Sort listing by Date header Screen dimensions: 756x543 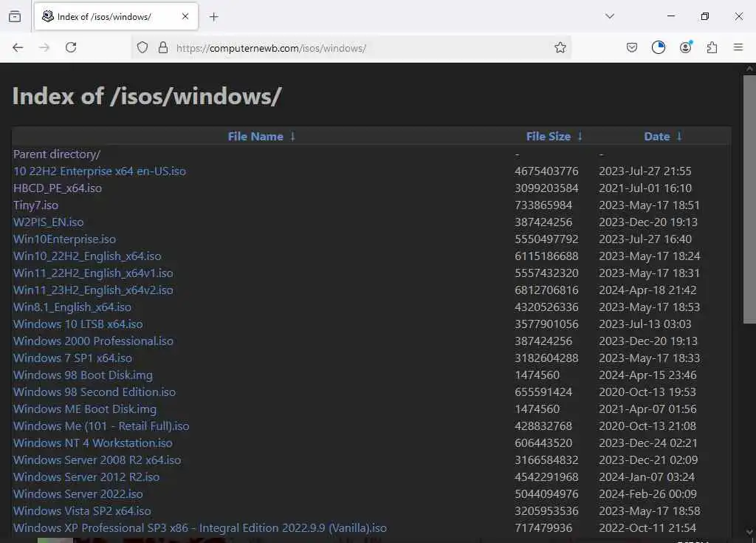click(x=656, y=137)
